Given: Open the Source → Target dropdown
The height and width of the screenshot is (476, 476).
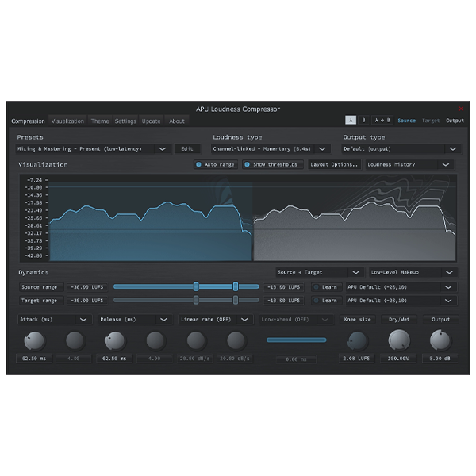Looking at the screenshot, I should 320,272.
